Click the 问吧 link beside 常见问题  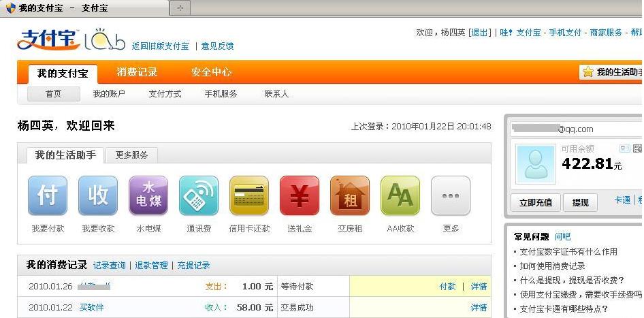point(563,237)
